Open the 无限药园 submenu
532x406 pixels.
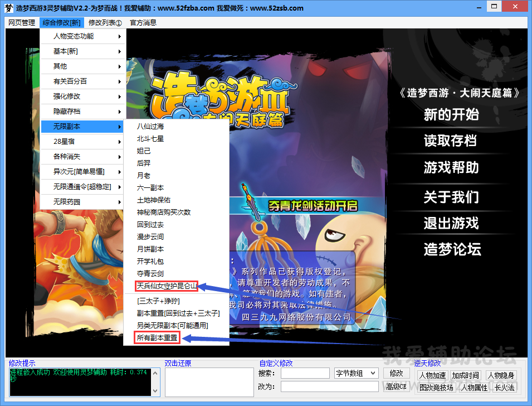83,202
